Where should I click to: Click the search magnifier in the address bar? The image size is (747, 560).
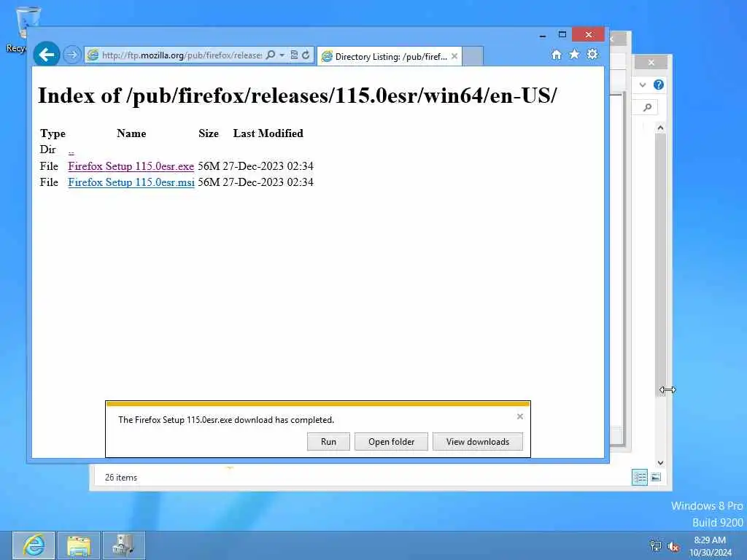[271, 55]
